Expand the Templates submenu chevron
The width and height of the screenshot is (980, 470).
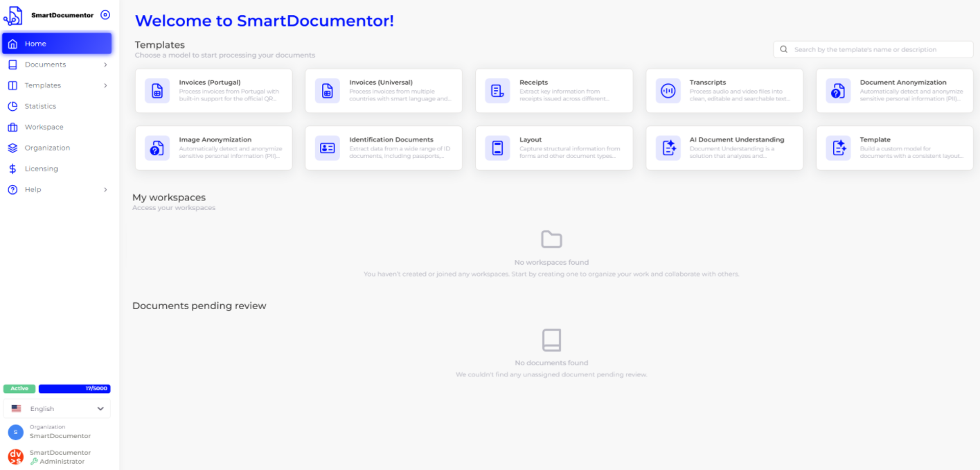click(x=105, y=85)
